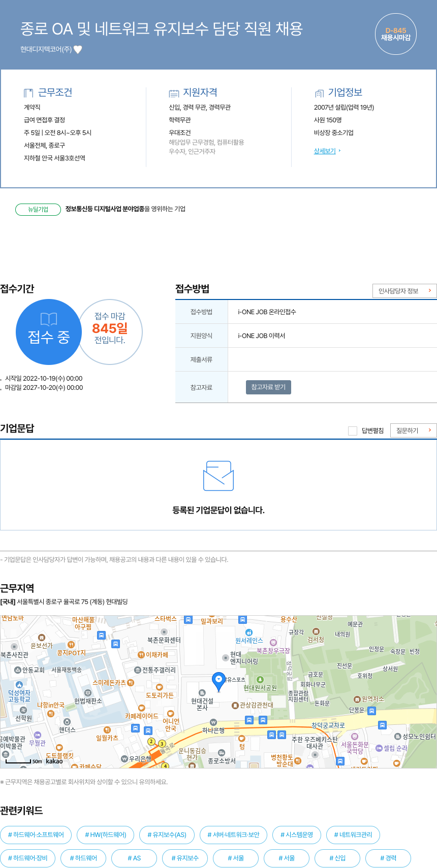
Task: Click the 마감일 2027-10-20(수) 00:00 text
Action: 44,387
